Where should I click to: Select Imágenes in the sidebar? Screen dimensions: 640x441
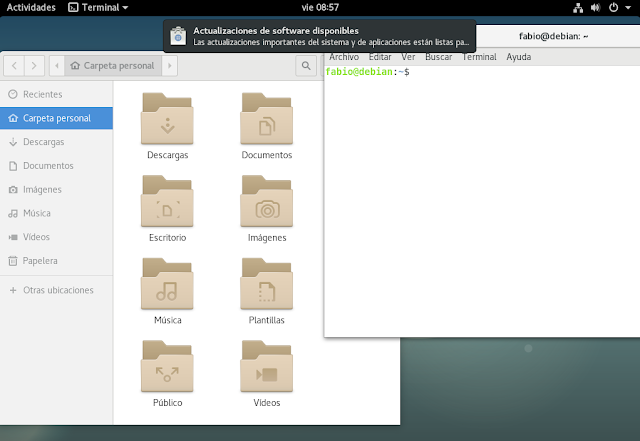pos(56,189)
